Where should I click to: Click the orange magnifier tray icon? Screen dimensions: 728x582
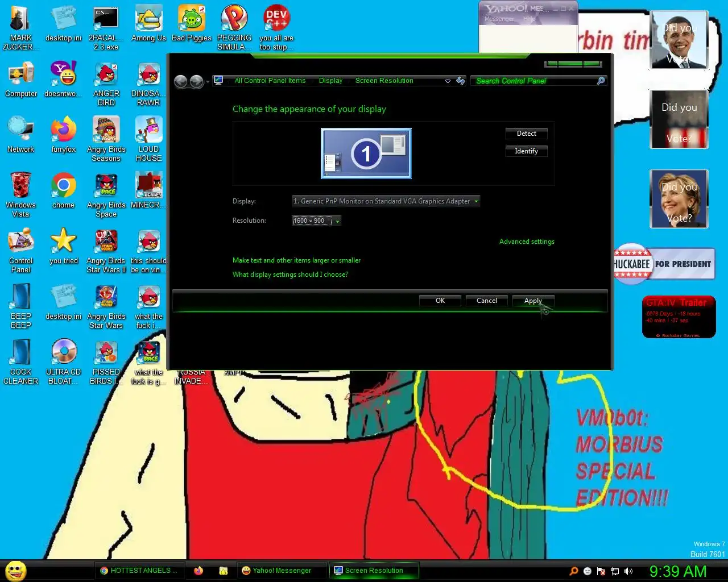pos(574,571)
